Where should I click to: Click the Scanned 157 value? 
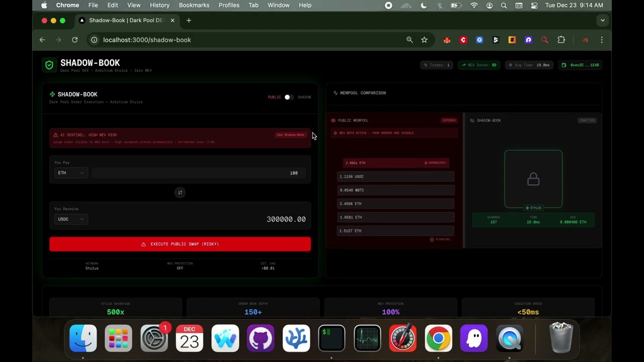[x=493, y=222]
